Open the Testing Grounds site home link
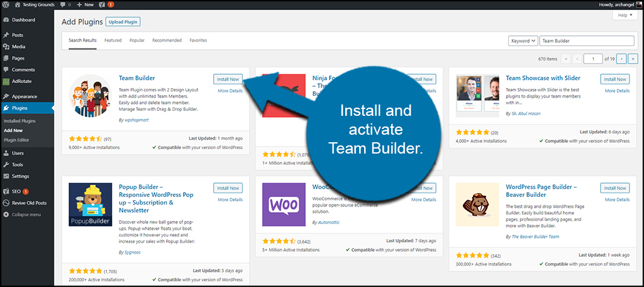The image size is (644, 287). pos(34,4)
